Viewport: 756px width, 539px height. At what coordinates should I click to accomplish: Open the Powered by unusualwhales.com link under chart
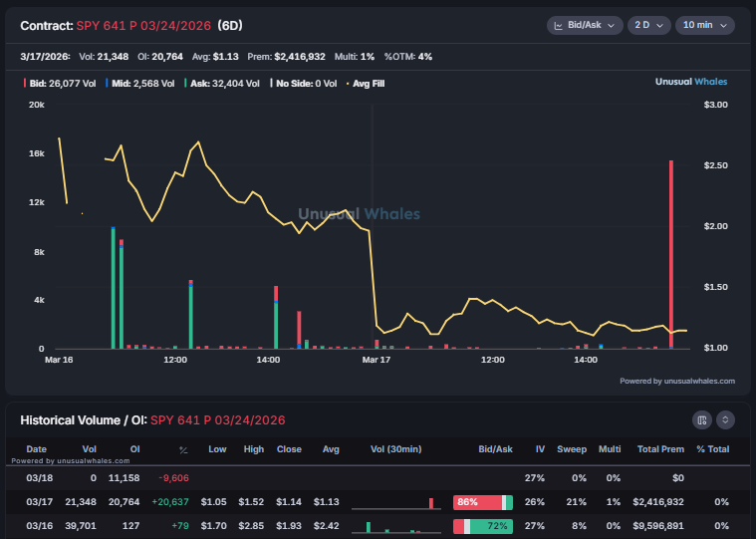pyautogui.click(x=677, y=381)
